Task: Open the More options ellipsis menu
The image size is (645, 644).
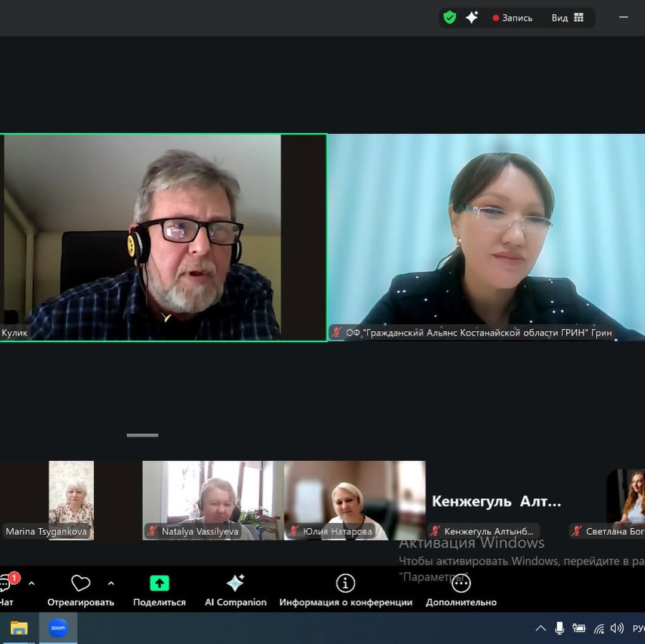Action: click(461, 583)
